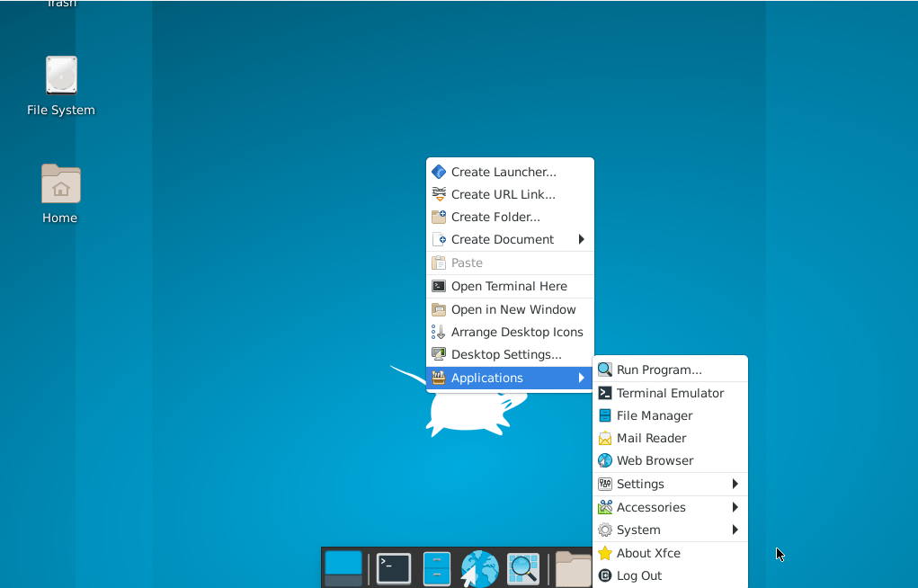Select Create Folder... in context menu

510,217
